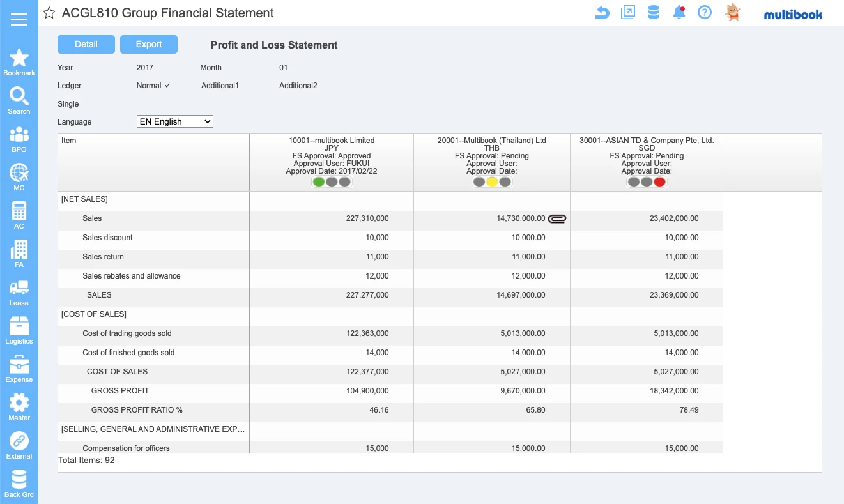Click the Export button
Screen dimensions: 844x504
coord(149,45)
